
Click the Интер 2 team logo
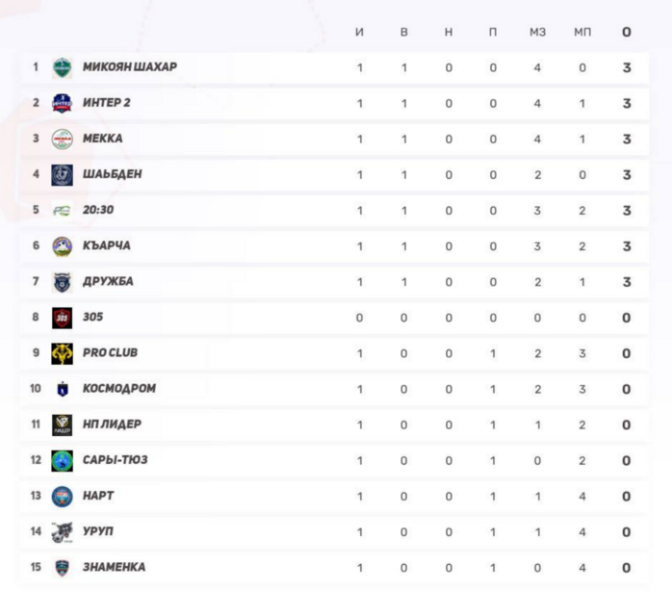point(62,103)
